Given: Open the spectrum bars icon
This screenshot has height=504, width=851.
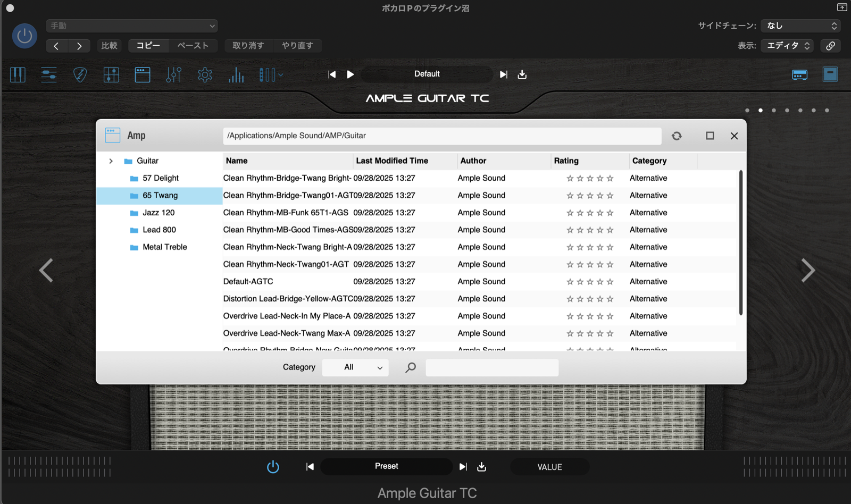Looking at the screenshot, I should (236, 74).
